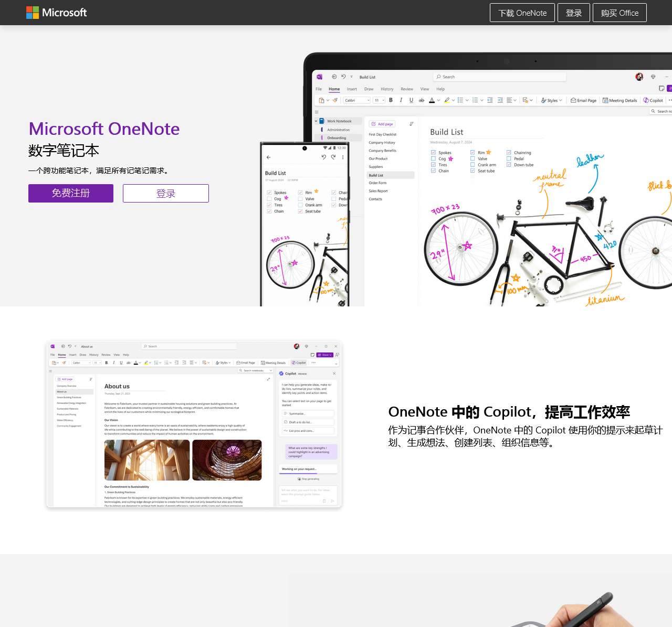672x627 pixels.
Task: Click the purple 免费注册 button
Action: (x=71, y=193)
